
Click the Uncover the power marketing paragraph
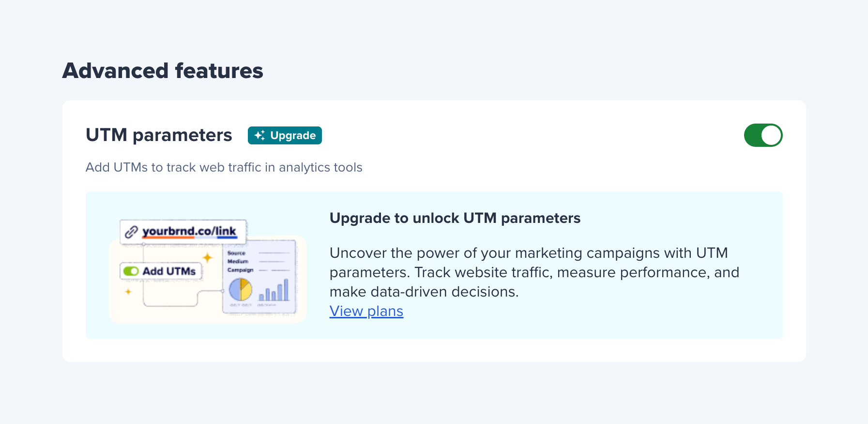pyautogui.click(x=534, y=272)
